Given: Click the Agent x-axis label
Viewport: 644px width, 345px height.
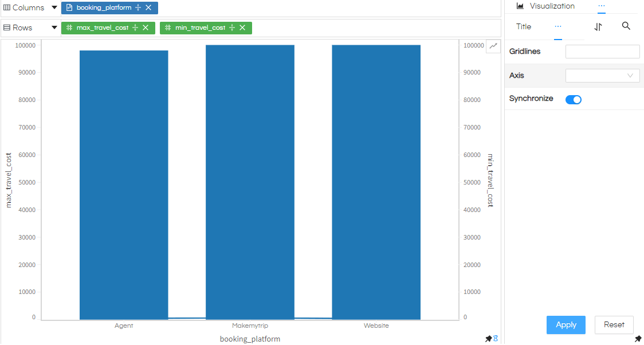Looking at the screenshot, I should coord(124,326).
